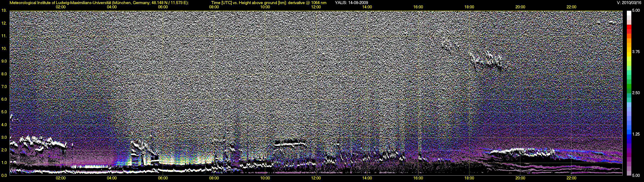
Task: Click the 2.0 height axis label
Action: [4, 150]
